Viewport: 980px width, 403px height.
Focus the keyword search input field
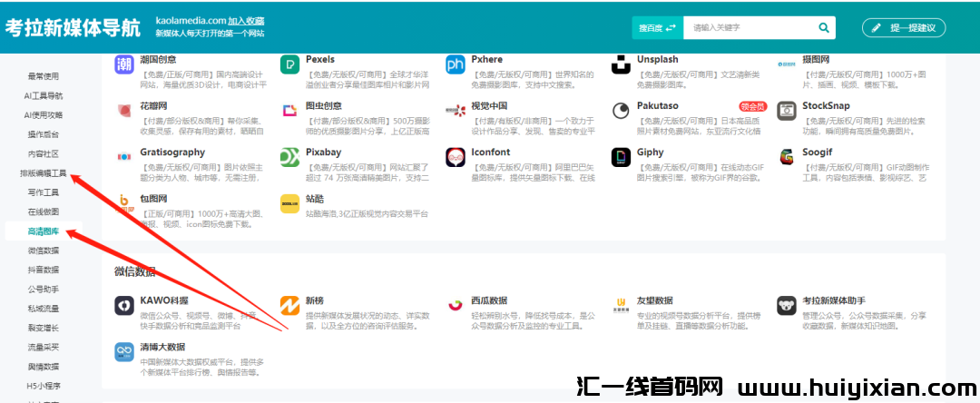click(749, 28)
